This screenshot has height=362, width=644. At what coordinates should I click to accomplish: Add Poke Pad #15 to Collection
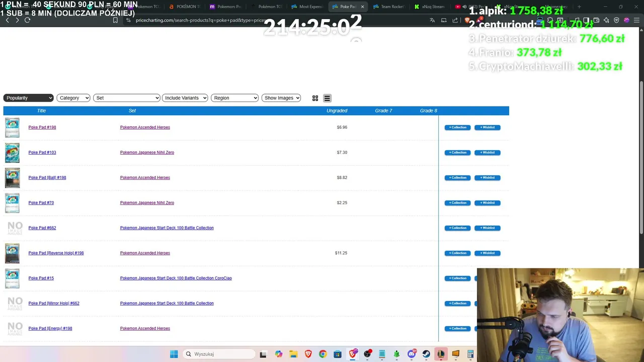point(457,278)
